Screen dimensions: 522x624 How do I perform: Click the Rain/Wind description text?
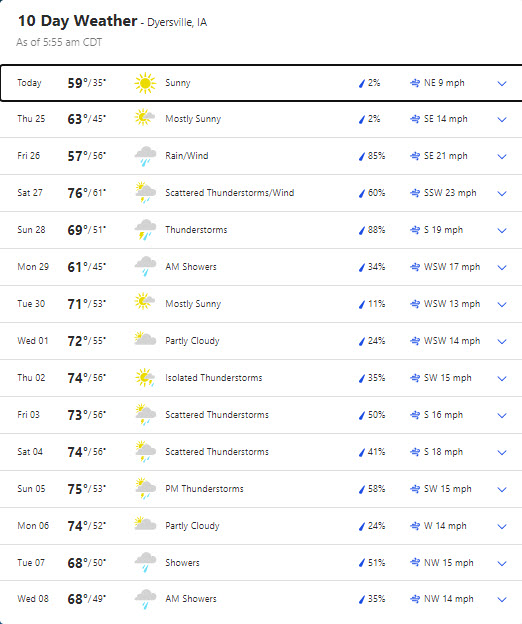click(187, 156)
